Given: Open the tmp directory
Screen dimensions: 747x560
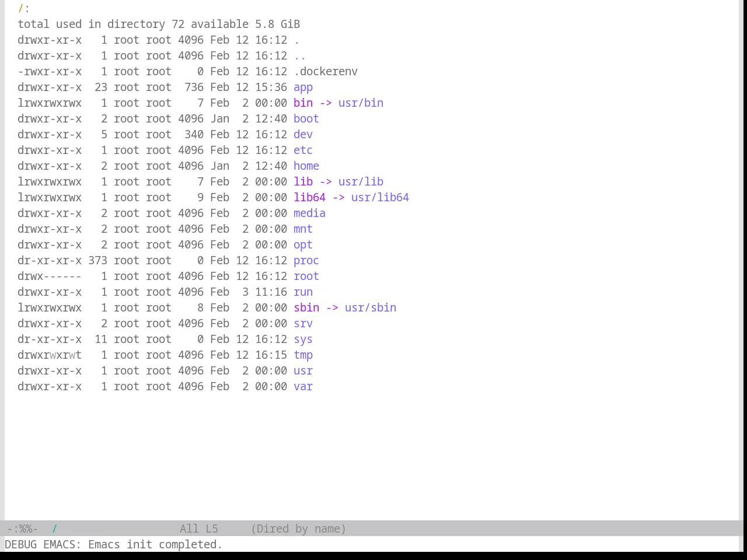Looking at the screenshot, I should [303, 355].
